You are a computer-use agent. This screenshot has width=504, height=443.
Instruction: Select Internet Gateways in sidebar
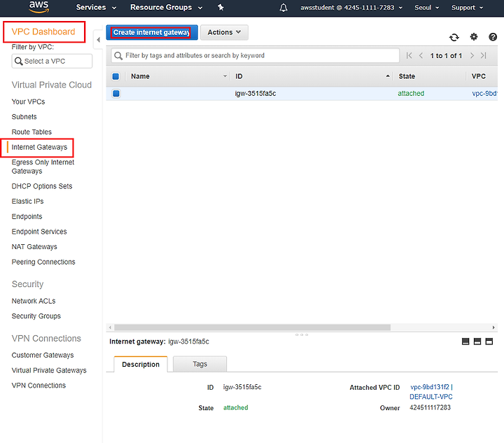[x=39, y=147]
